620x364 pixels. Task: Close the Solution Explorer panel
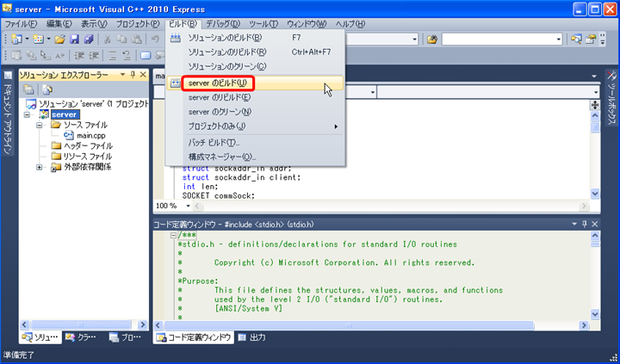143,75
